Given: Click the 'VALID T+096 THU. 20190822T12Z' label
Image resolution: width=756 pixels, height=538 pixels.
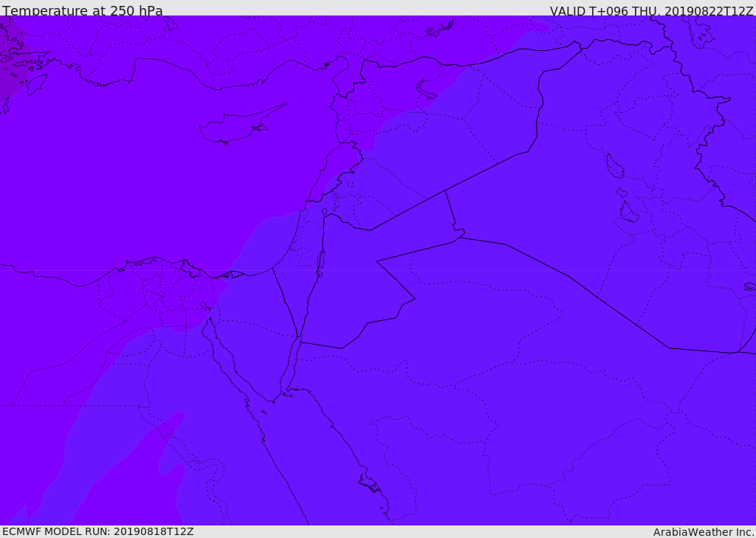Looking at the screenshot, I should point(651,11).
